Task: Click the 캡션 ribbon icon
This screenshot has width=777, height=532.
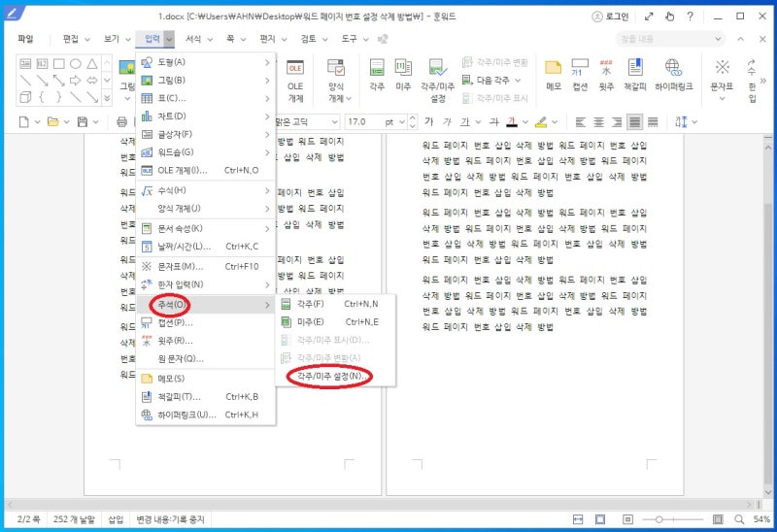Action: 580,75
